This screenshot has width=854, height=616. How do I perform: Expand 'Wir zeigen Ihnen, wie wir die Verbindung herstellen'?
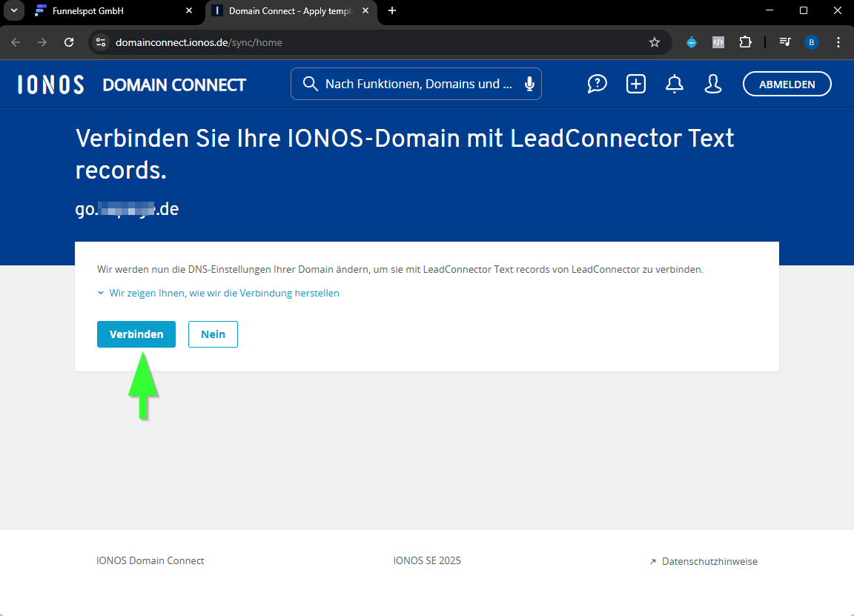point(219,293)
